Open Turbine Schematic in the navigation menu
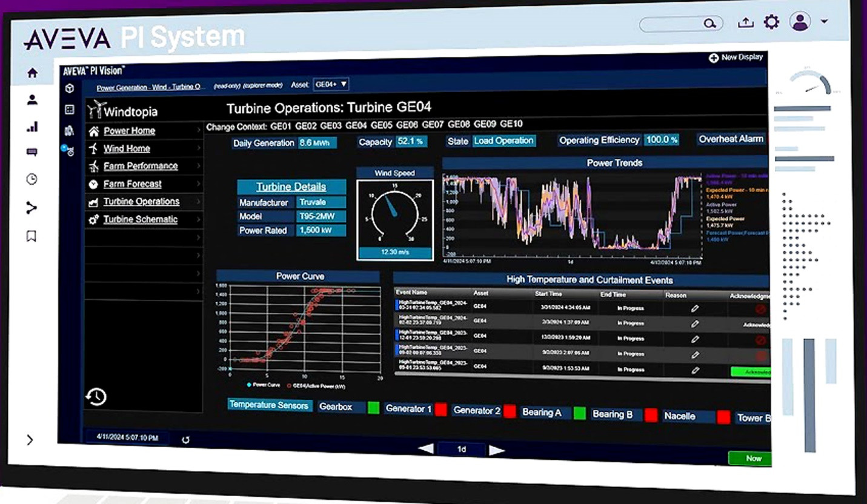Image resolution: width=867 pixels, height=504 pixels. pos(141,219)
